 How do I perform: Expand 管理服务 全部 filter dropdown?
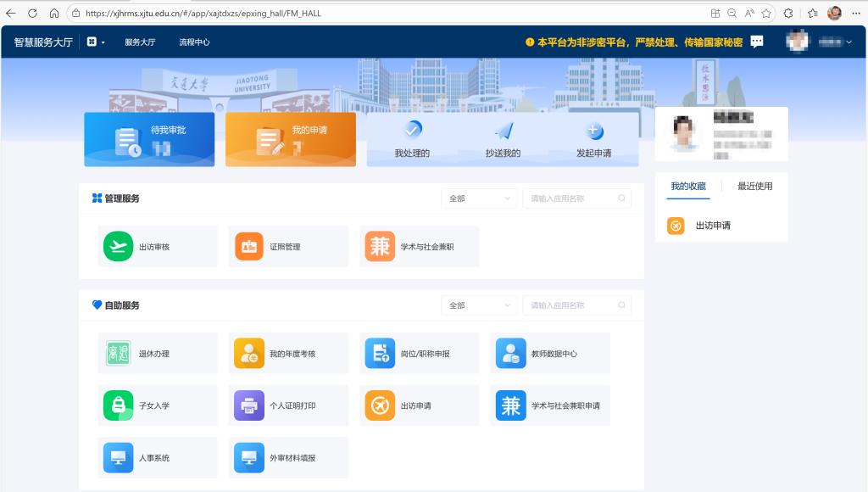click(479, 198)
